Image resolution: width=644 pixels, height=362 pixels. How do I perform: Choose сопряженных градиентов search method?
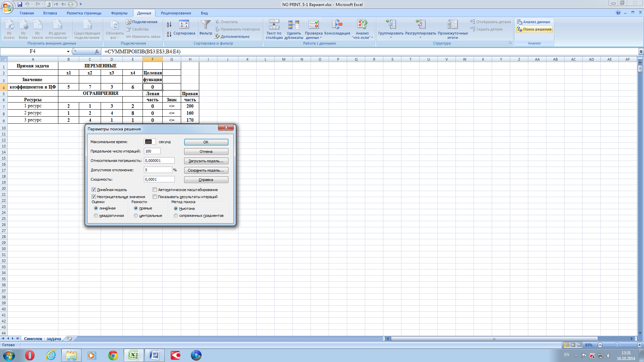[x=176, y=216]
